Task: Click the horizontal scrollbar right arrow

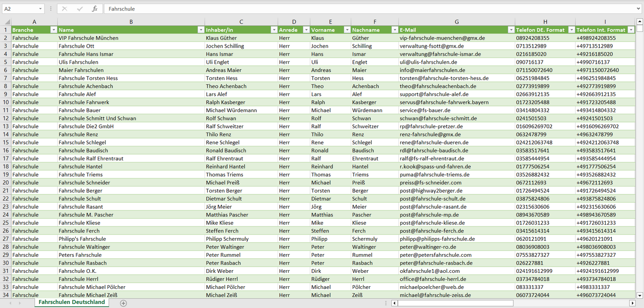Action: coord(632,303)
